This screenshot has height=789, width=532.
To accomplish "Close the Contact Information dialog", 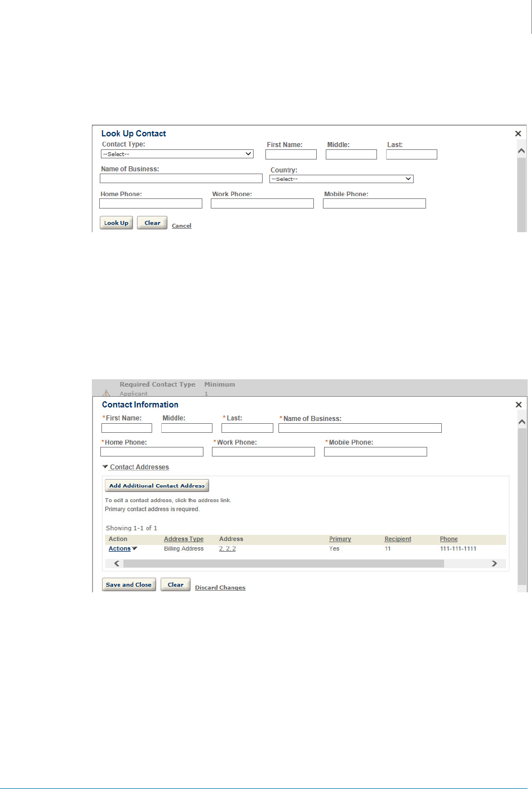I will click(518, 405).
